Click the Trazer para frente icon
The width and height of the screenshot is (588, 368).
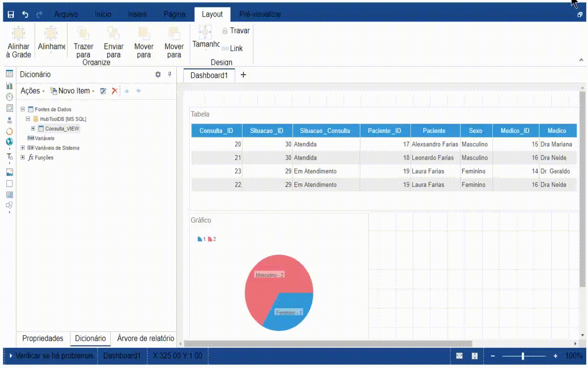point(83,33)
